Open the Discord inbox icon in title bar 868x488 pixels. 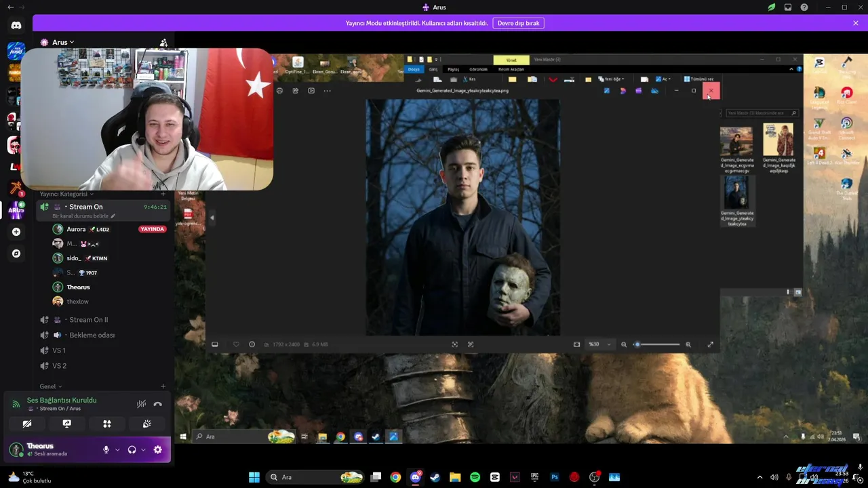tap(788, 7)
